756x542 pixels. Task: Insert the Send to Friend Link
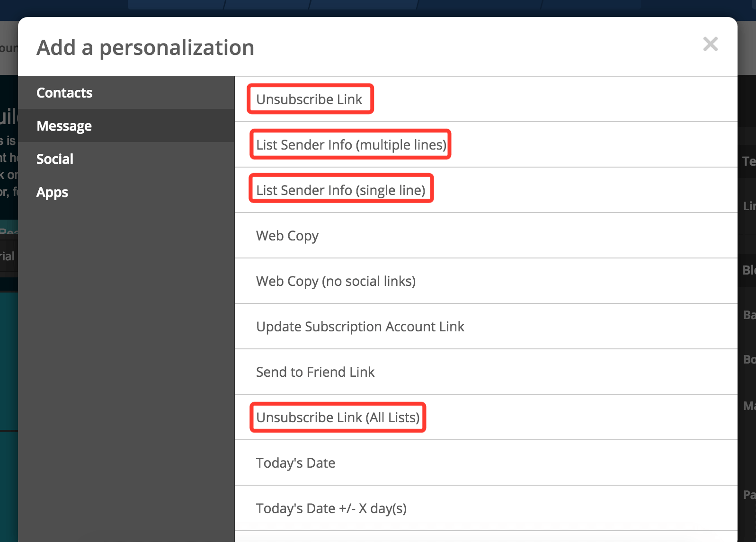pyautogui.click(x=315, y=372)
